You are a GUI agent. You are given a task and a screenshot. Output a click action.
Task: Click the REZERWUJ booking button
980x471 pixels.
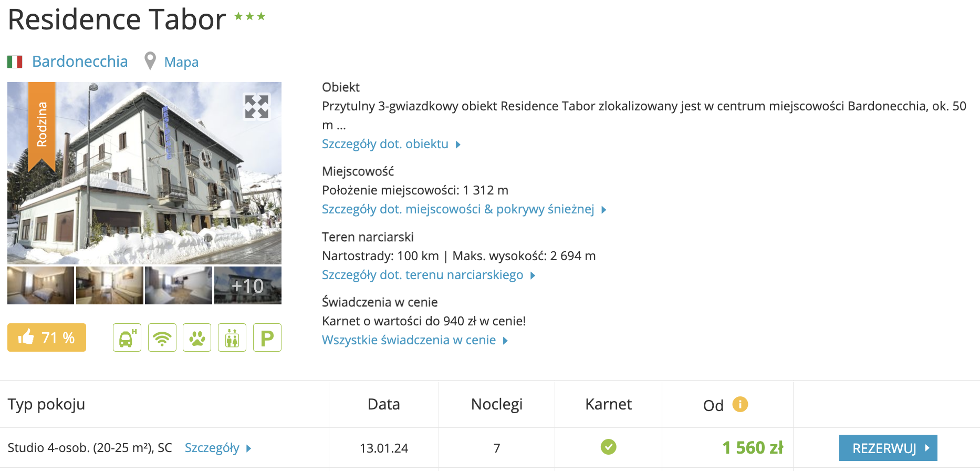[x=888, y=448]
